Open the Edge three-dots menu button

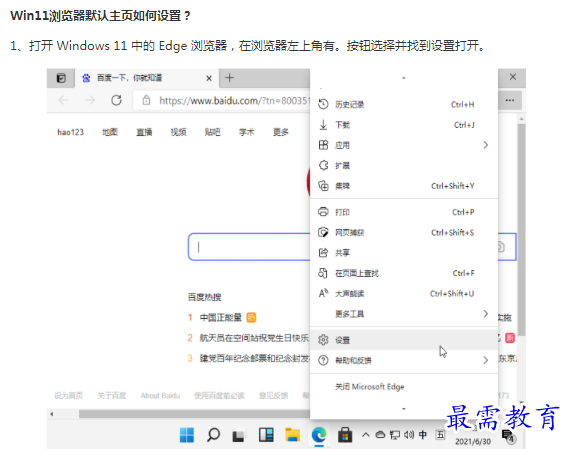coord(510,100)
